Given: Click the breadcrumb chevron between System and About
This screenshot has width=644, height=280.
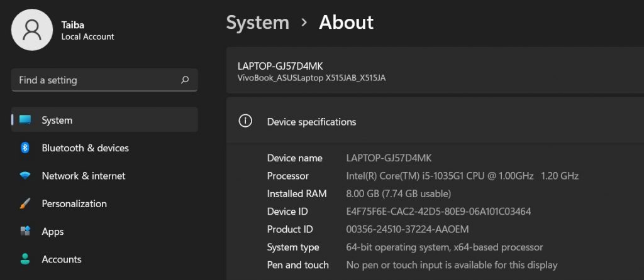Looking at the screenshot, I should pyautogui.click(x=304, y=23).
